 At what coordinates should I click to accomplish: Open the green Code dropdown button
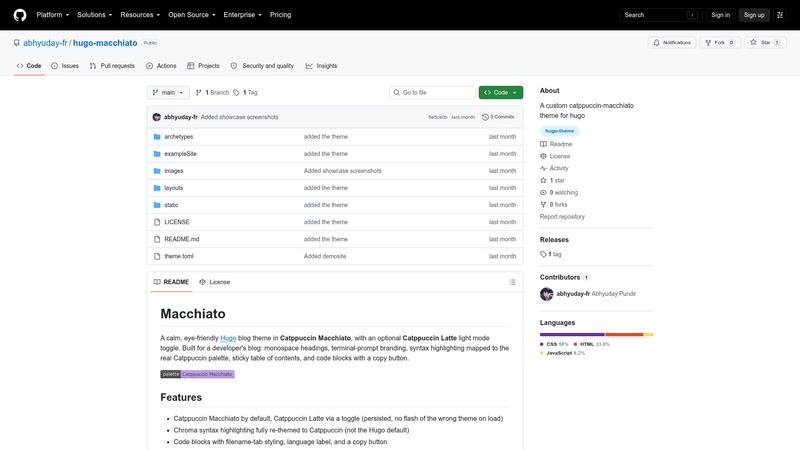pyautogui.click(x=501, y=92)
